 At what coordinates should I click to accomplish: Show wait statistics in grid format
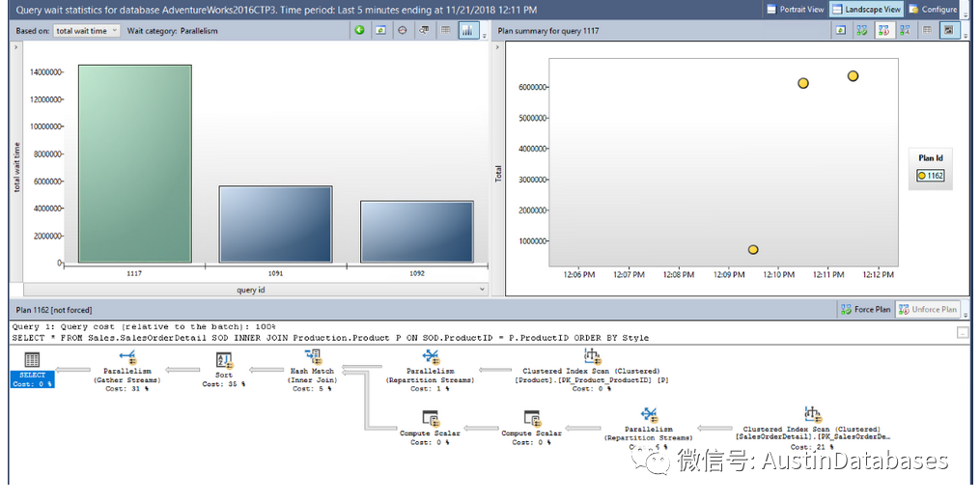click(446, 31)
